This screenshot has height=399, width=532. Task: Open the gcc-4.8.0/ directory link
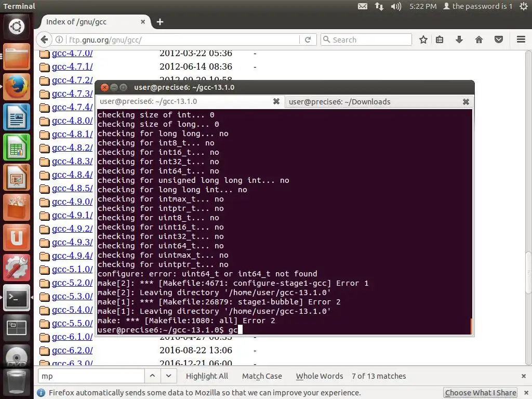pos(72,121)
